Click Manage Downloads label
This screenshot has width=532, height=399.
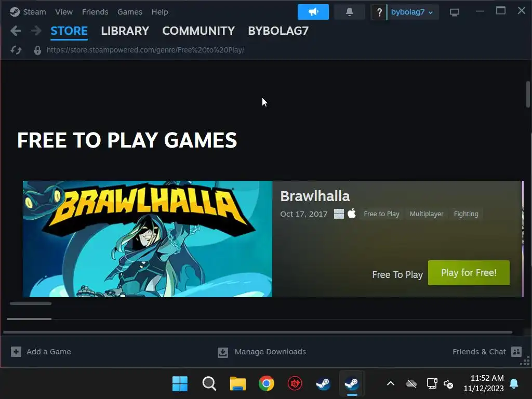click(270, 352)
